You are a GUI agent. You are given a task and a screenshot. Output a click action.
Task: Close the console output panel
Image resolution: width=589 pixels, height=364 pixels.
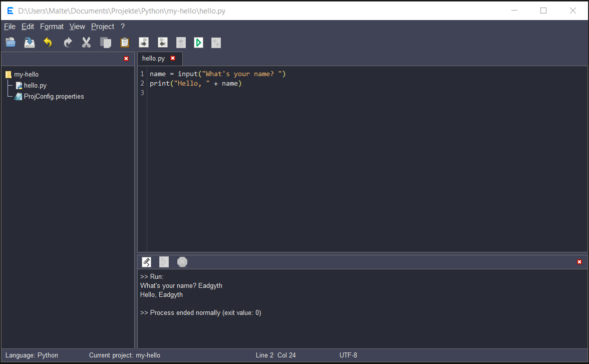579,262
